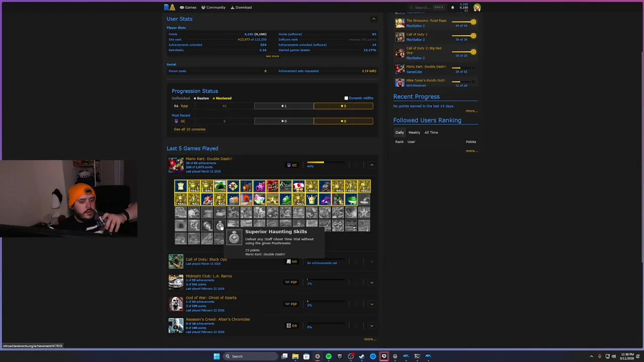Click the Mario Kart 44% progress bar
The image size is (644, 362).
click(x=326, y=163)
